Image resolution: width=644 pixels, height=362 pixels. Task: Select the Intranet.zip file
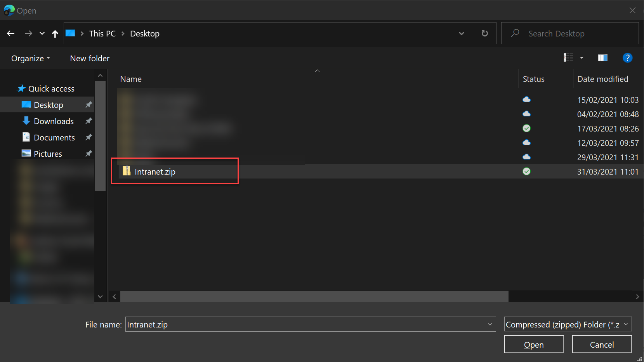pyautogui.click(x=155, y=171)
